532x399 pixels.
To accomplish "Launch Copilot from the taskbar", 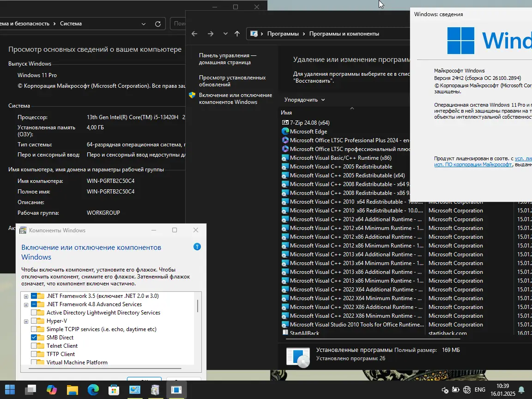I will pyautogui.click(x=52, y=389).
